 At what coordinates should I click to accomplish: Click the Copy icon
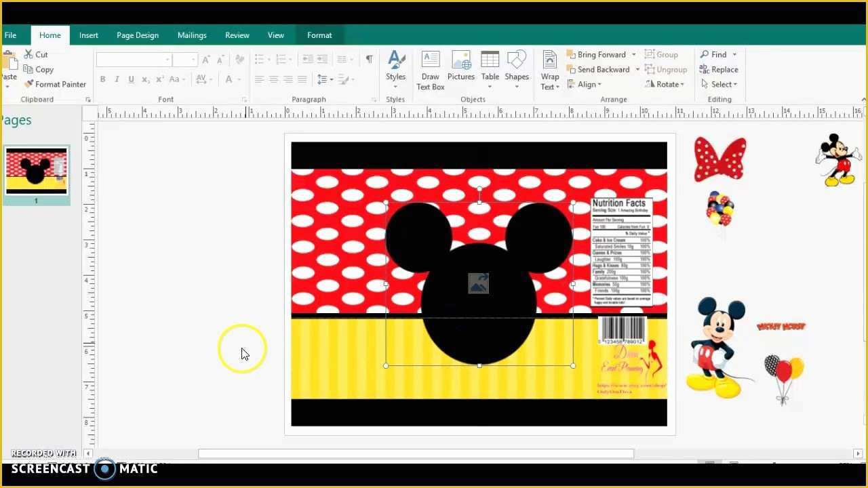click(x=28, y=69)
